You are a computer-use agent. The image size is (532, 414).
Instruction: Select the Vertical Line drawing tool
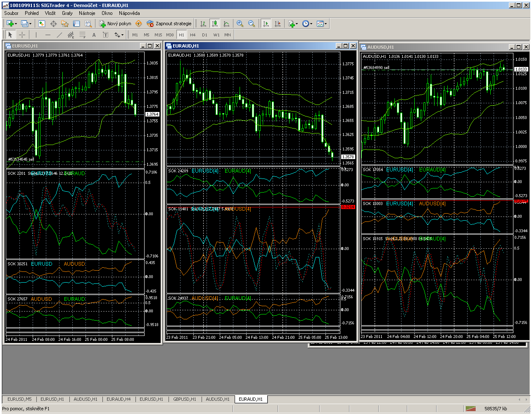pos(36,35)
